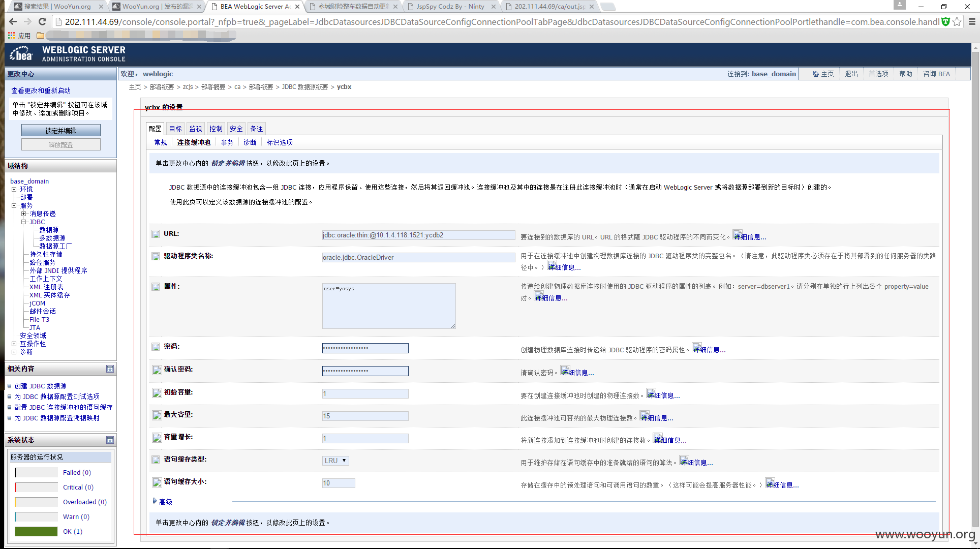Viewport: 980px width, 549px height.
Task: Click the Failed (0) status link
Action: click(77, 472)
